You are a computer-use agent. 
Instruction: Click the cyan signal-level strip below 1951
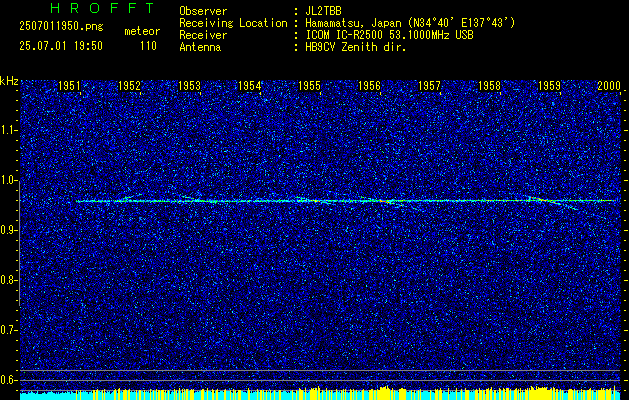pos(48,396)
